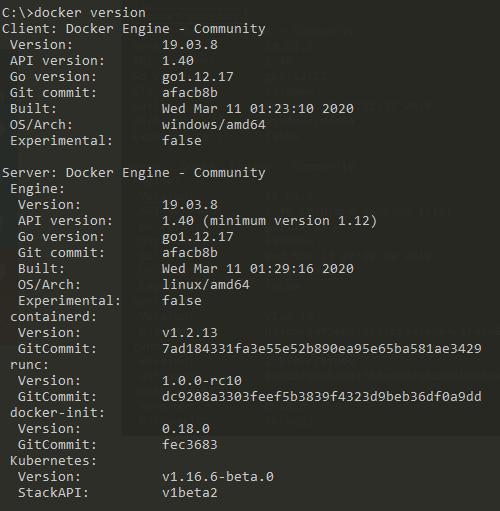Click the client Git commit afacb8b
500x511 pixels.
(190, 93)
